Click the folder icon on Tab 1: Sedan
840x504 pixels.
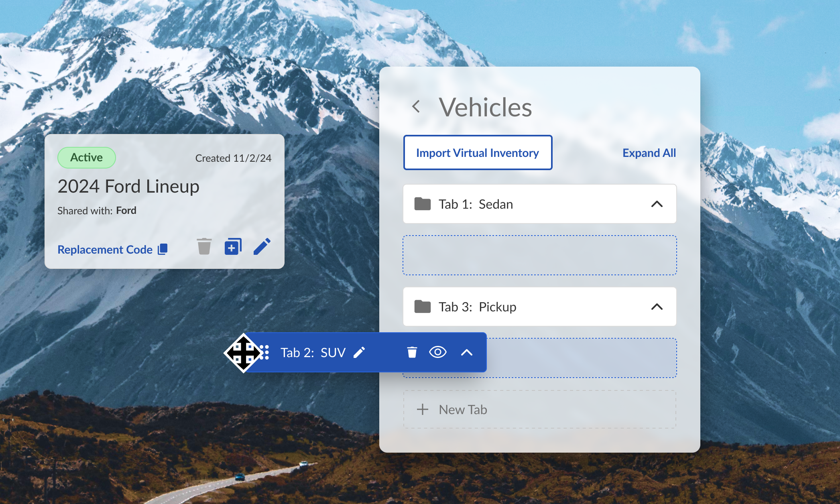pos(423,204)
